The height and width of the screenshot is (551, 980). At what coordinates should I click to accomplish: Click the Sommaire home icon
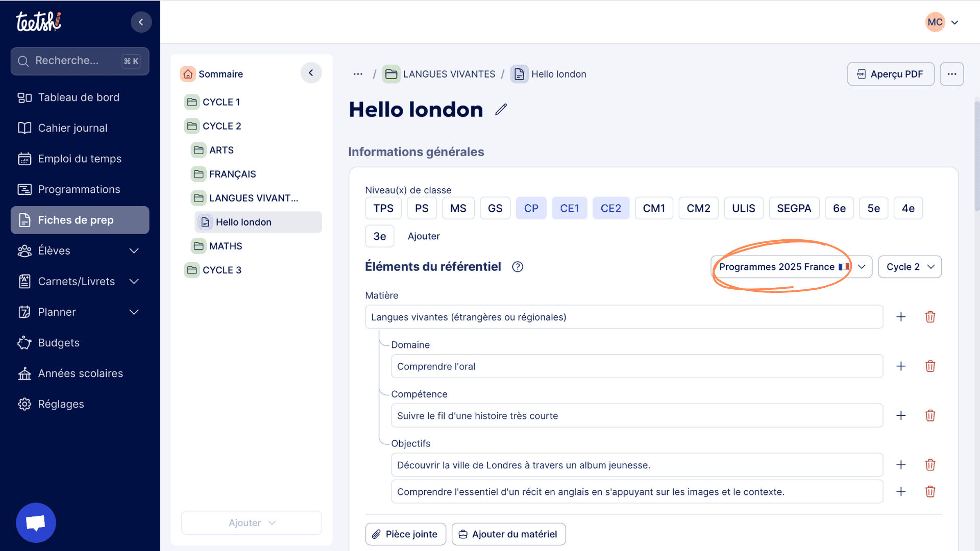pyautogui.click(x=188, y=74)
